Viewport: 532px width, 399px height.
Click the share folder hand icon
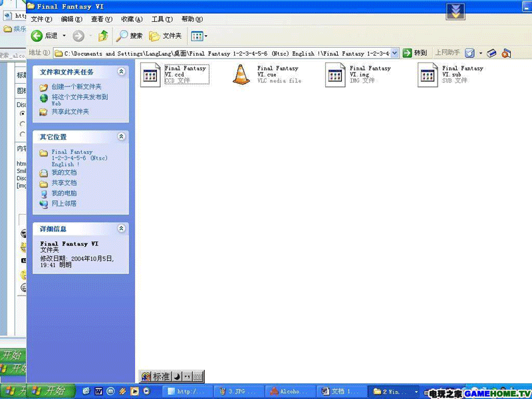[x=43, y=112]
